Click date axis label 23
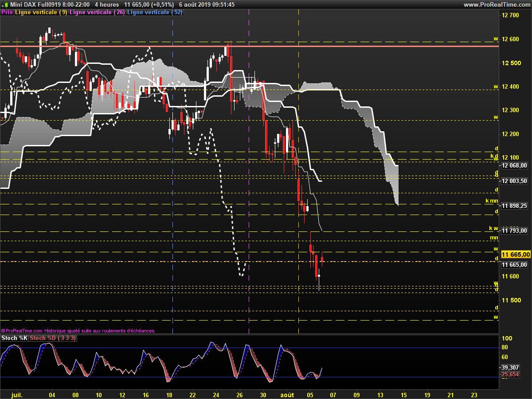532x399 pixels. (473, 394)
